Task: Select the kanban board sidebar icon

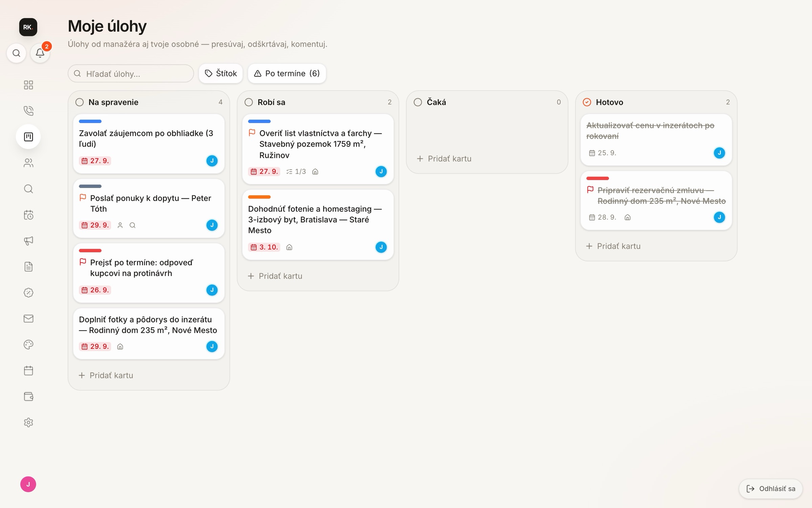Action: [x=28, y=137]
